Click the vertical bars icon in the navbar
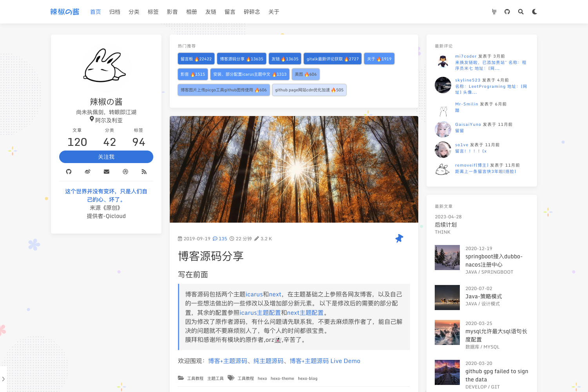 (494, 11)
